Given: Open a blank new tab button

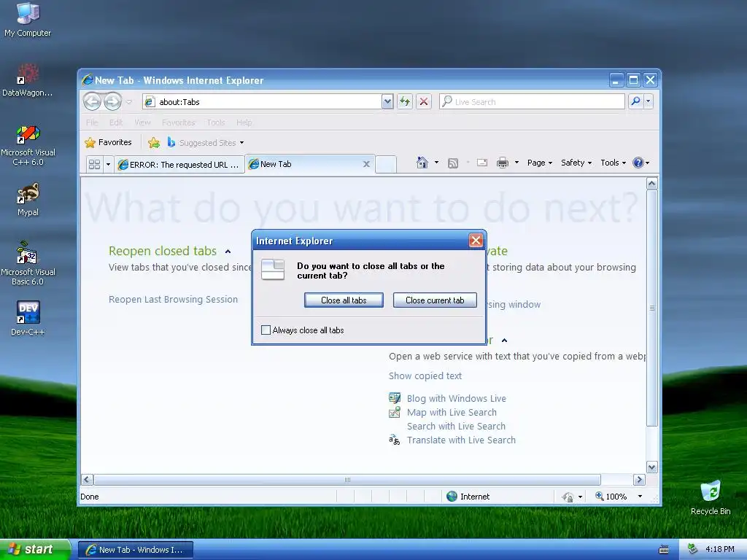Looking at the screenshot, I should [385, 164].
